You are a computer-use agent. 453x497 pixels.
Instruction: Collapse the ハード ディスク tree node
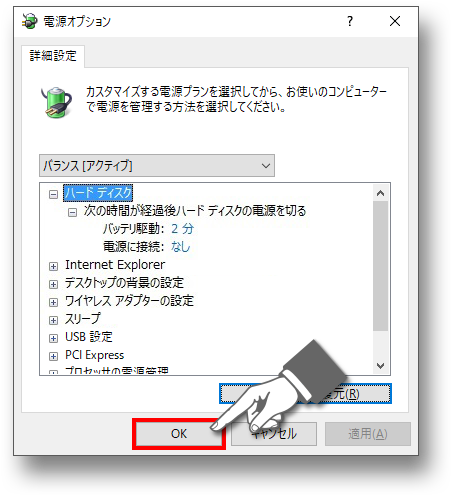[x=53, y=194]
